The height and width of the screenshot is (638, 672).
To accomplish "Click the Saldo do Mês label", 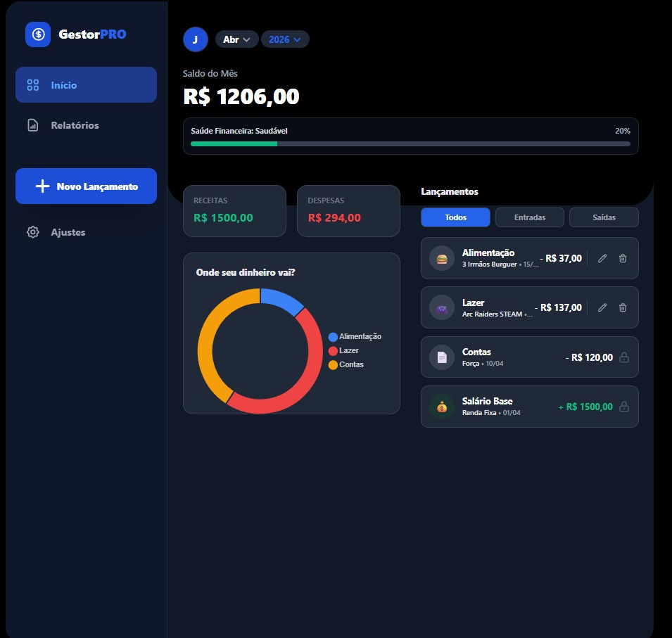I will (x=210, y=73).
